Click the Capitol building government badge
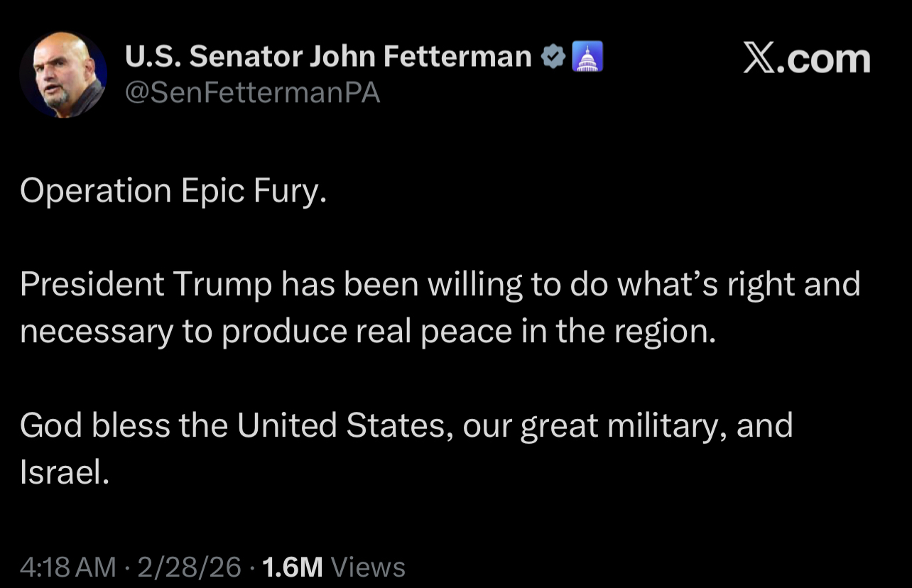Screen dimensions: 912x588 tap(587, 57)
